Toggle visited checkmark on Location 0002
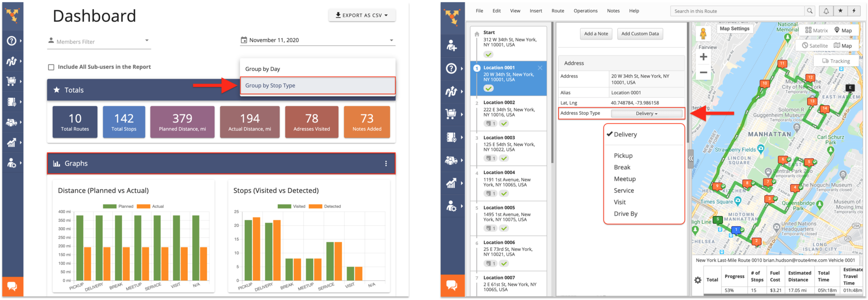This screenshot has width=868, height=300. [504, 123]
